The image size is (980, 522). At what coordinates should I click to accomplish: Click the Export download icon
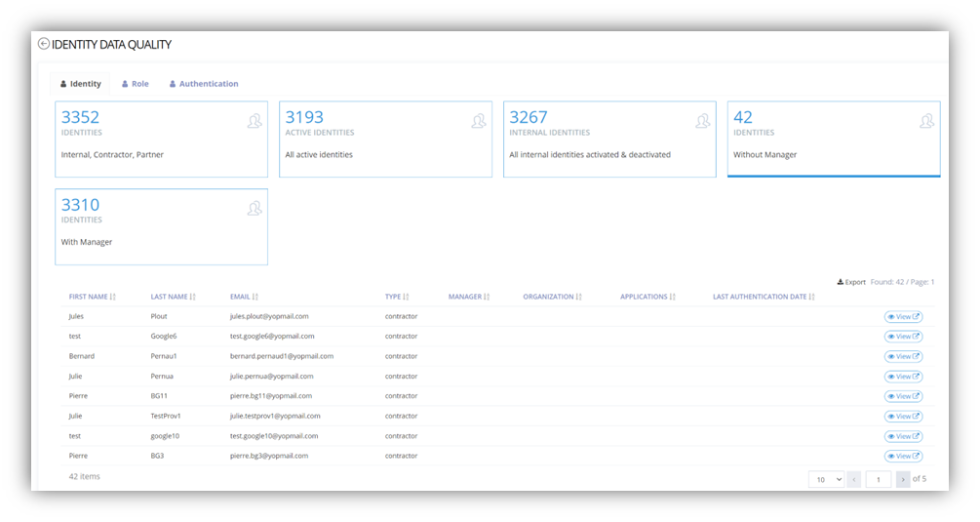(x=841, y=282)
